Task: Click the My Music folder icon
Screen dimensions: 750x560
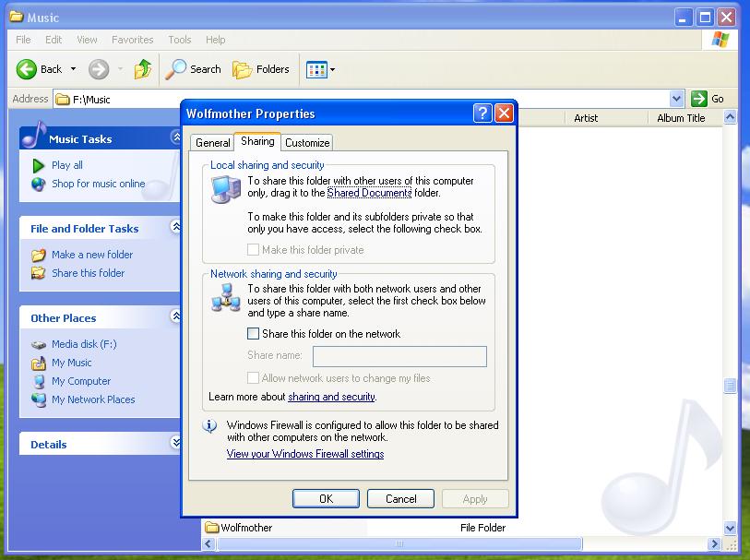Action: (x=38, y=363)
